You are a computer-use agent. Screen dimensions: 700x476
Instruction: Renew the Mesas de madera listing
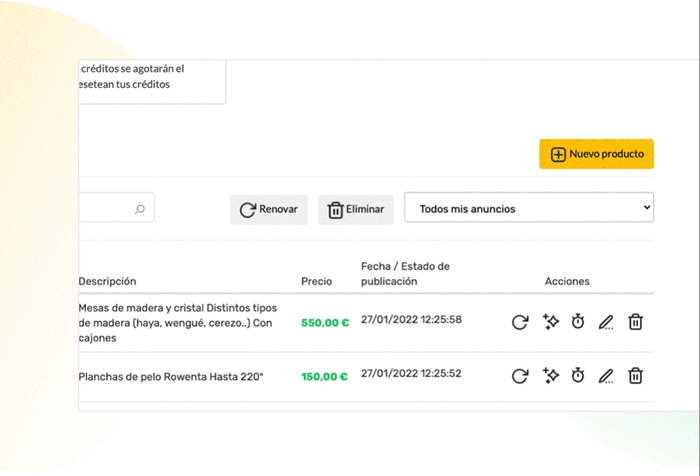click(x=520, y=322)
